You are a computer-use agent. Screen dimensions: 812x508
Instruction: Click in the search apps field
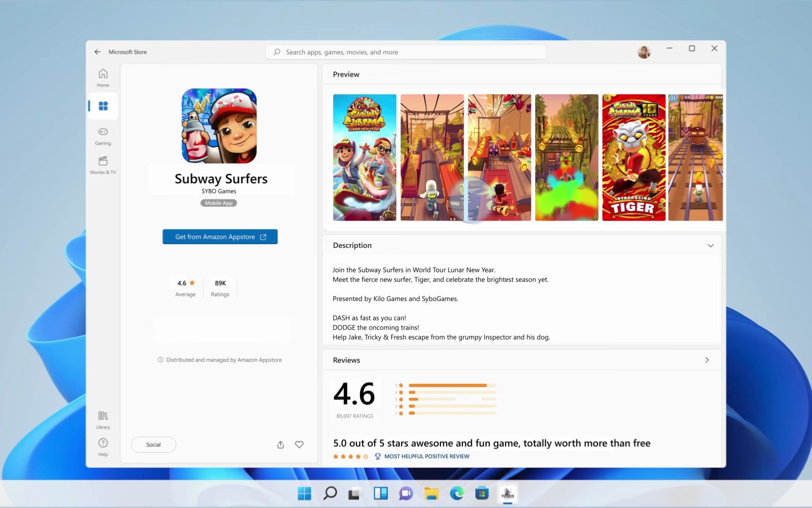click(406, 52)
